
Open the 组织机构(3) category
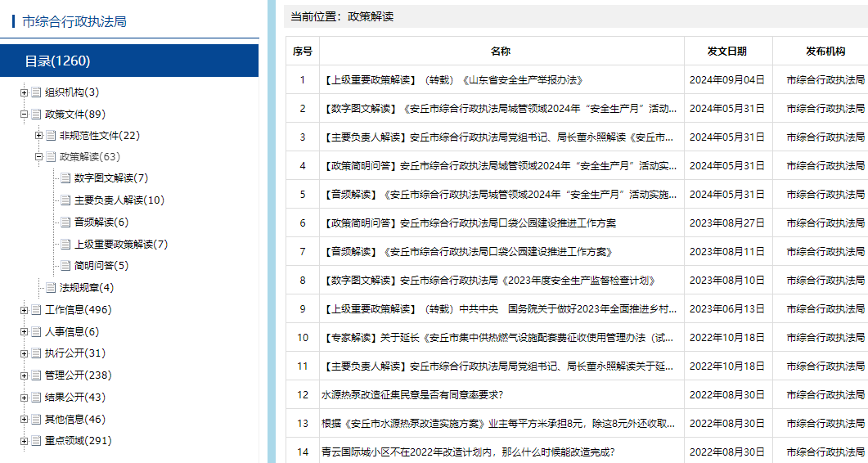tap(72, 92)
